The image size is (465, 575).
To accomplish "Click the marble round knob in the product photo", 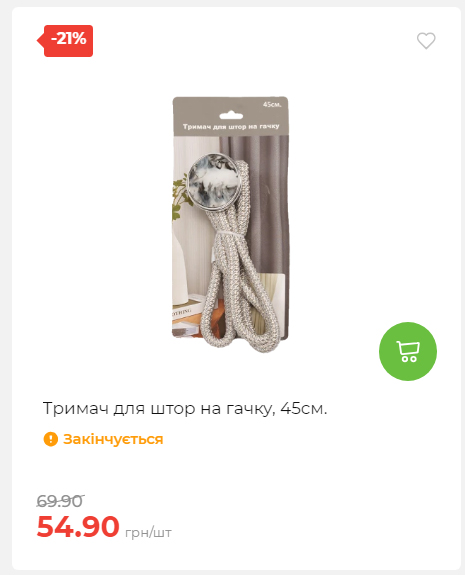I will coord(213,182).
